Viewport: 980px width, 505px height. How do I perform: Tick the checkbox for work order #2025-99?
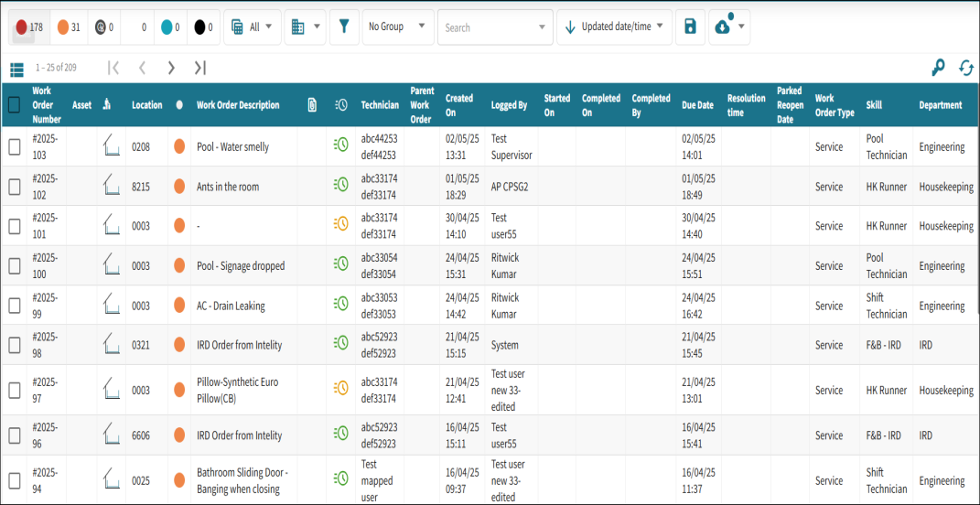tap(14, 306)
